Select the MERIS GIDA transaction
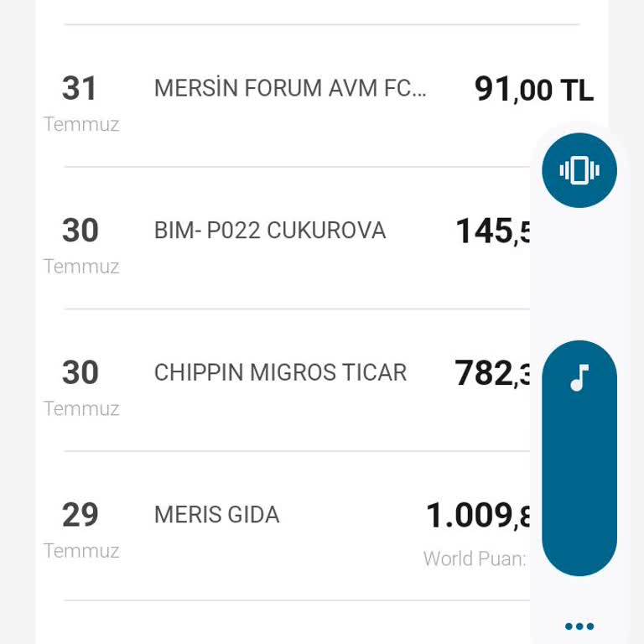 [216, 515]
